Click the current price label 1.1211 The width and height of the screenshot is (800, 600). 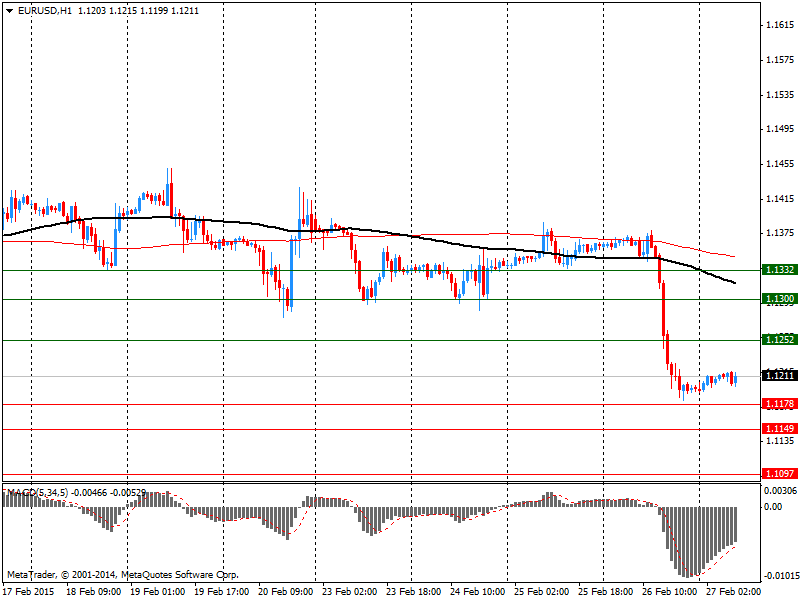pos(779,376)
